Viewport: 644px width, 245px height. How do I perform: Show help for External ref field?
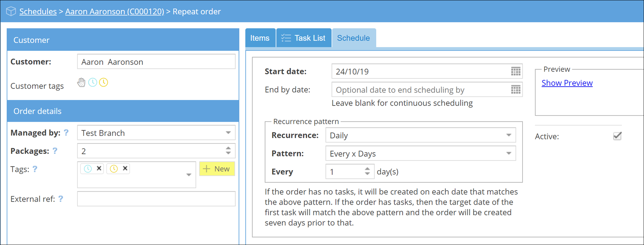61,199
